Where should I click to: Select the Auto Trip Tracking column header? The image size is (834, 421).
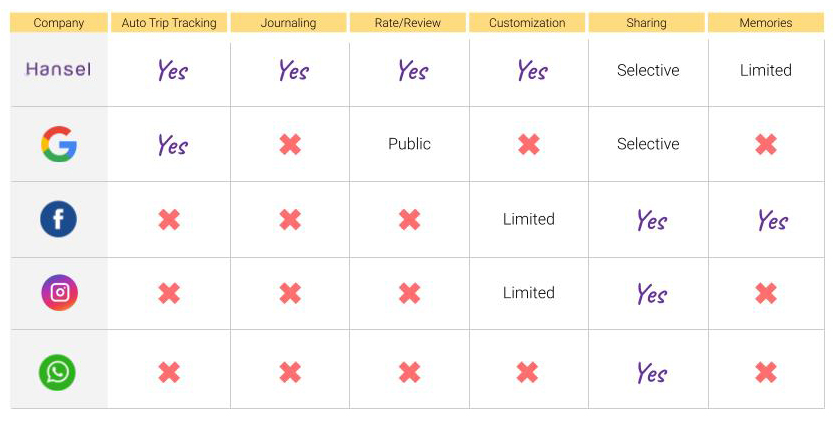pyautogui.click(x=169, y=22)
